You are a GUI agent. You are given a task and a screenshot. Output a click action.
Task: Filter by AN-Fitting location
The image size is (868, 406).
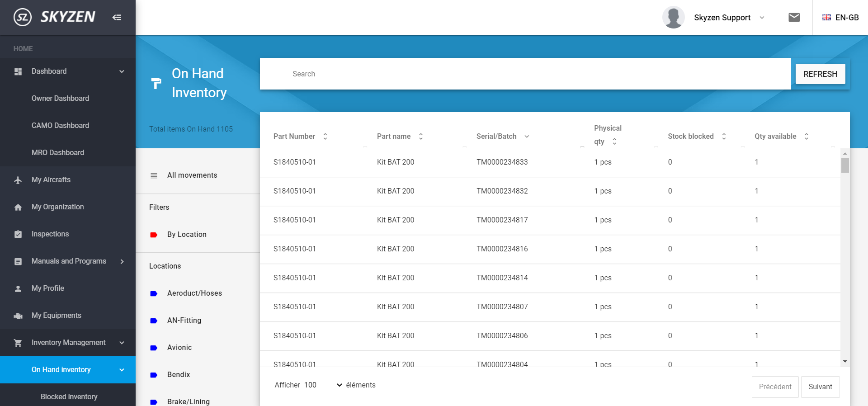[184, 320]
